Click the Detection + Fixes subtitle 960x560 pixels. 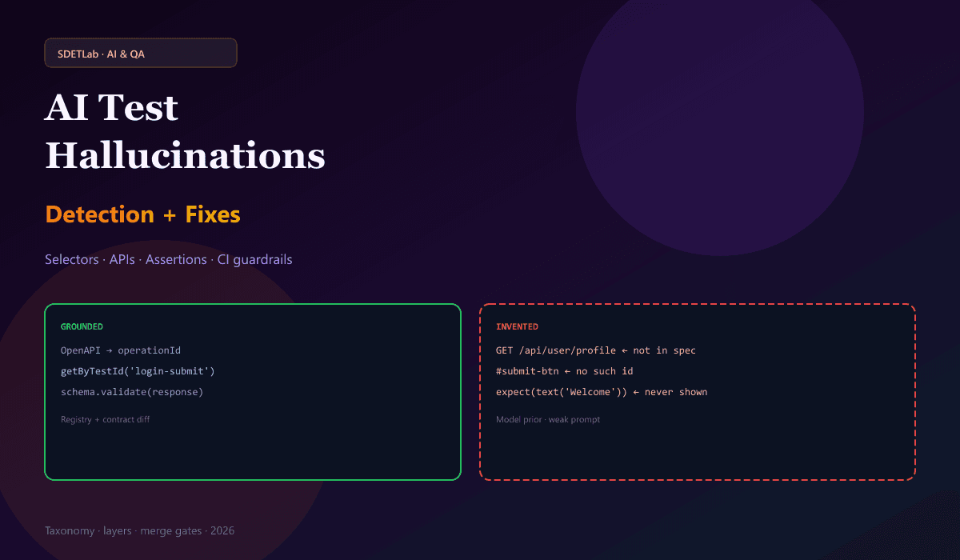(x=143, y=214)
